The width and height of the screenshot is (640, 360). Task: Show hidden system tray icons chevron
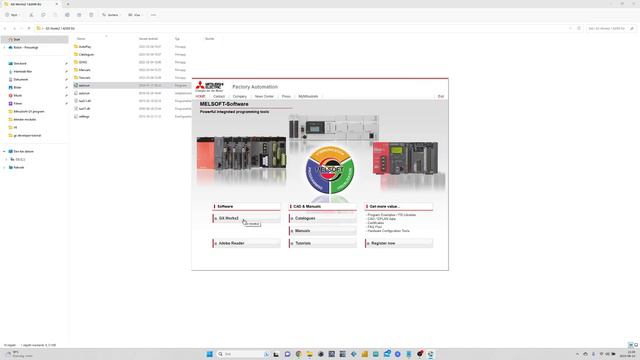tap(577, 354)
